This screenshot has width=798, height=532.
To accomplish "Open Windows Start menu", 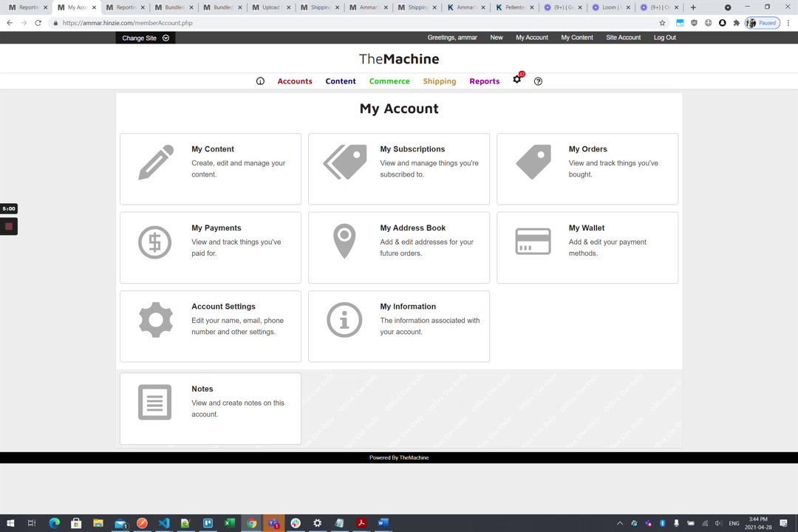I will [x=10, y=523].
